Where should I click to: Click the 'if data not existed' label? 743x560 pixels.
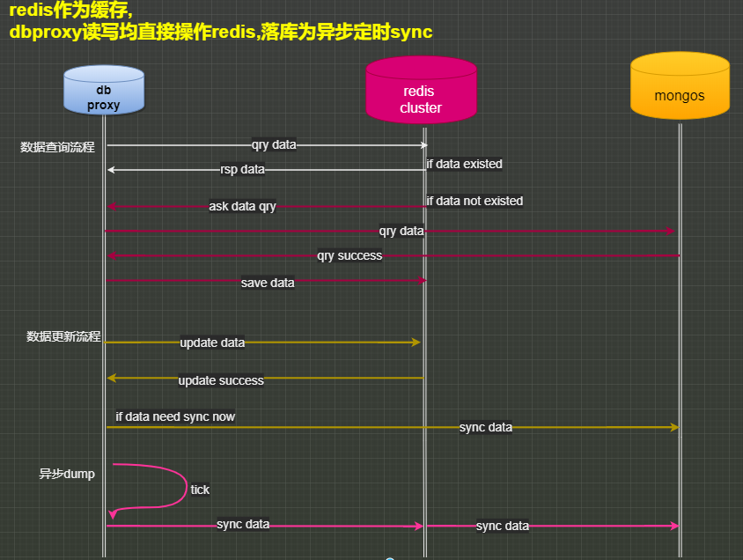click(474, 201)
